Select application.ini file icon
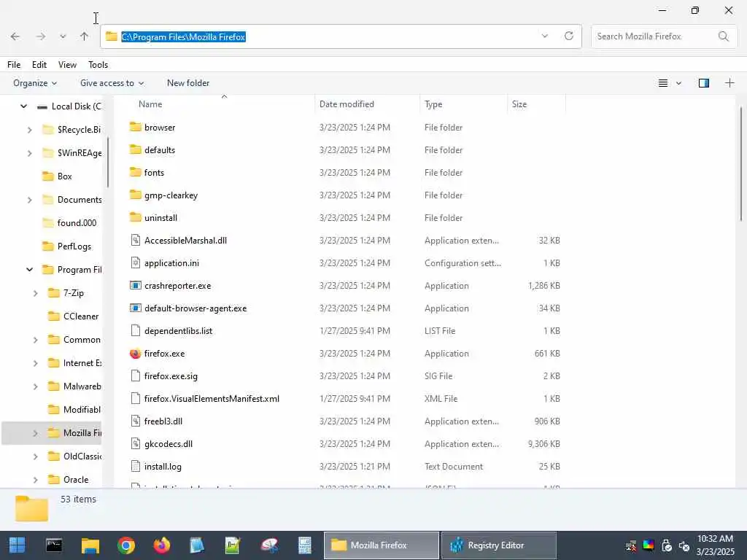The image size is (747, 560). pos(135,262)
